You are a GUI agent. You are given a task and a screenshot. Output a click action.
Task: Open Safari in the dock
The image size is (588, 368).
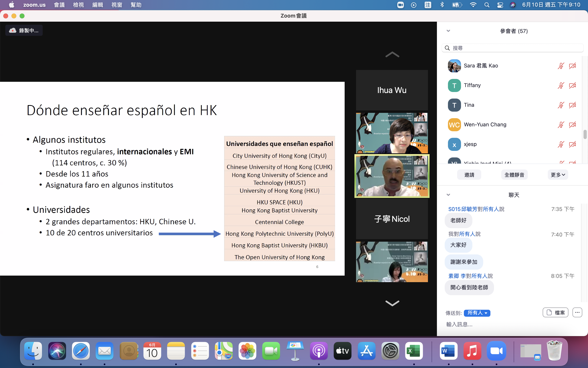[x=81, y=351]
